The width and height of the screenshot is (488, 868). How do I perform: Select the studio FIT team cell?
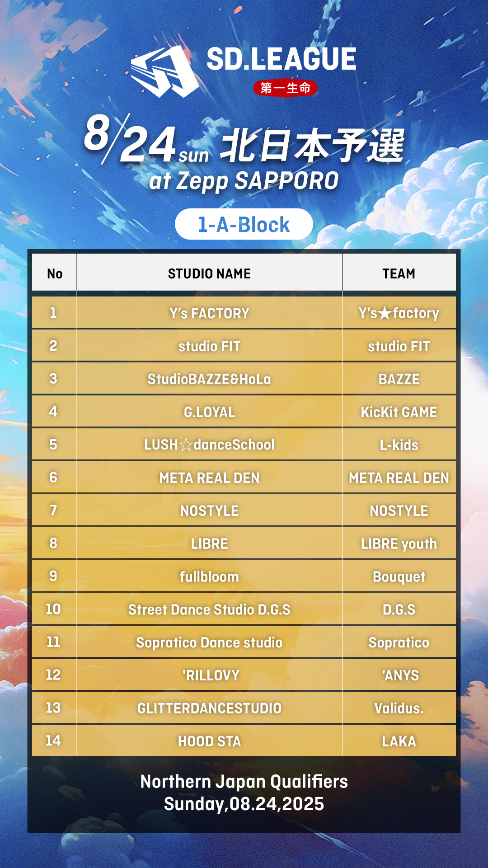point(399,346)
